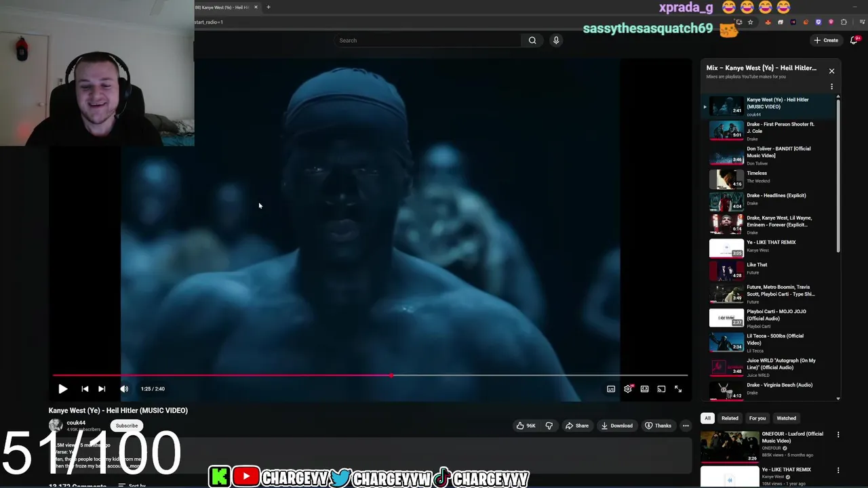This screenshot has height=488, width=868.
Task: Open more actions menu below video
Action: click(x=686, y=426)
